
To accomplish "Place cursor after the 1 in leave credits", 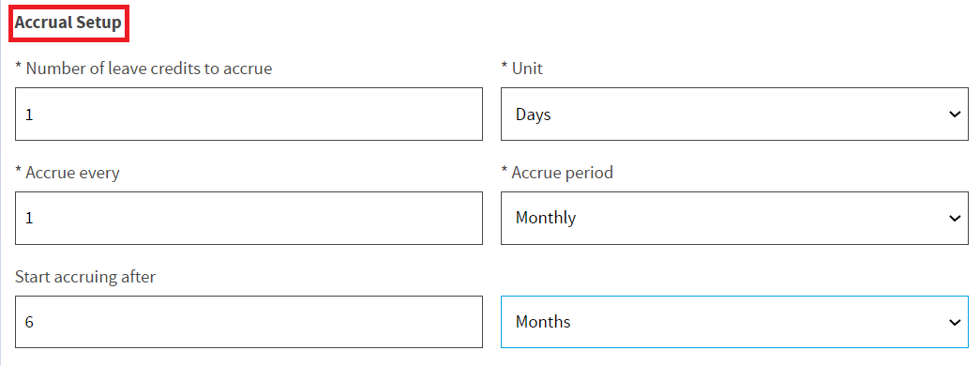I will coord(33,115).
